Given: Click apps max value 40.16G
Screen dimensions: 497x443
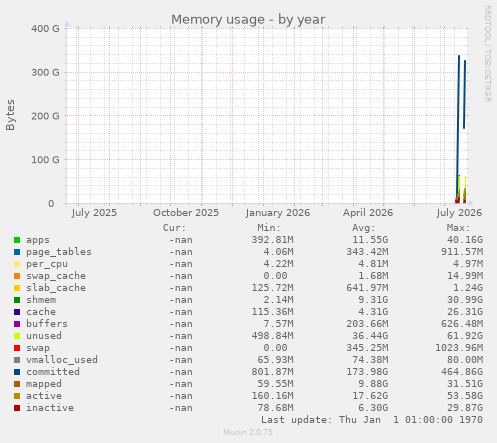Looking at the screenshot, I should (465, 240).
